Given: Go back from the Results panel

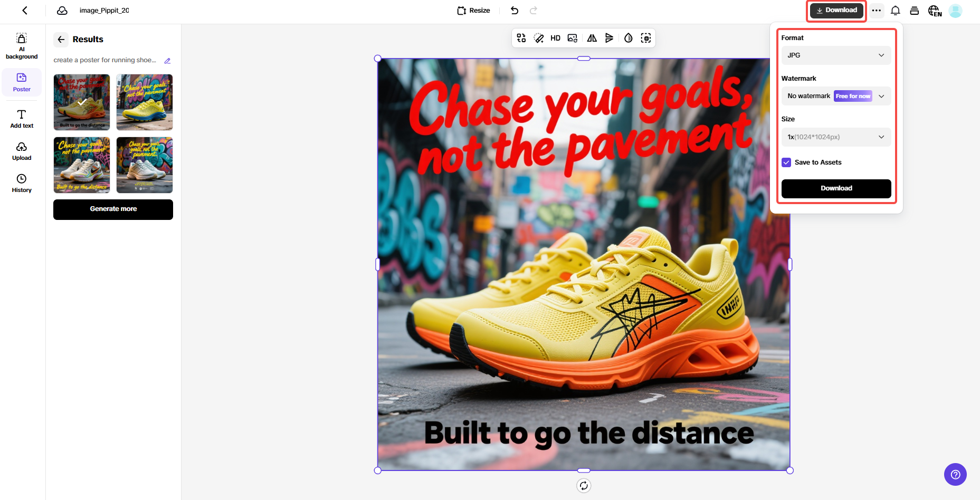Looking at the screenshot, I should tap(61, 40).
